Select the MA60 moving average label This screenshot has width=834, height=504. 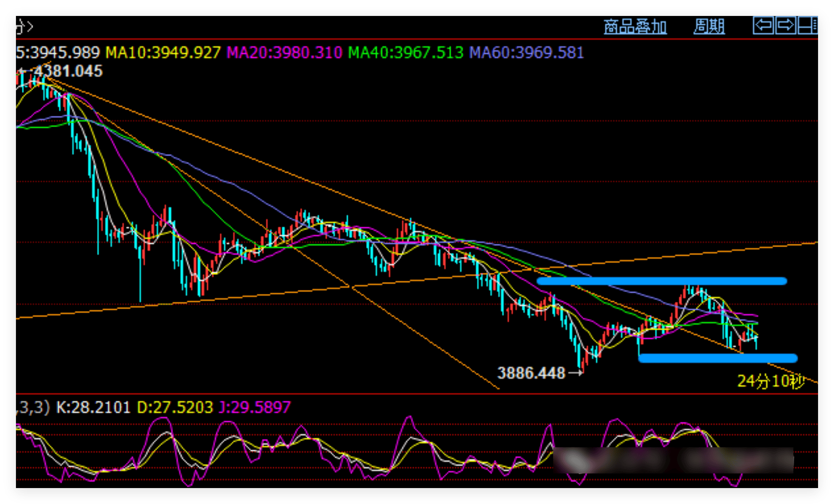click(x=526, y=53)
